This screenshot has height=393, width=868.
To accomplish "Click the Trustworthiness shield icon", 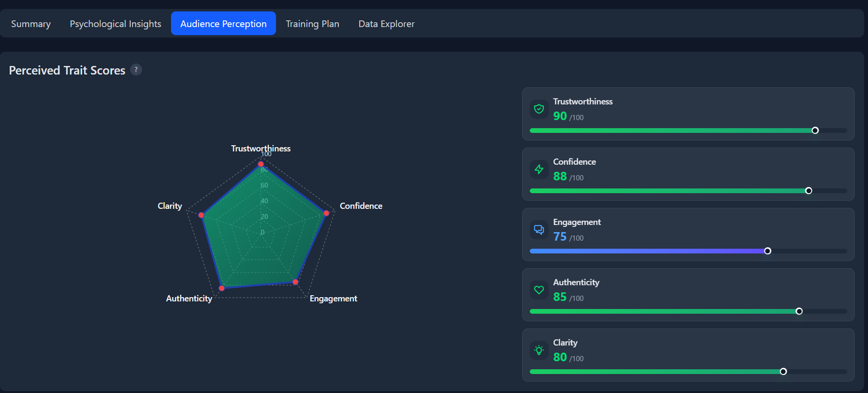I will click(x=539, y=109).
